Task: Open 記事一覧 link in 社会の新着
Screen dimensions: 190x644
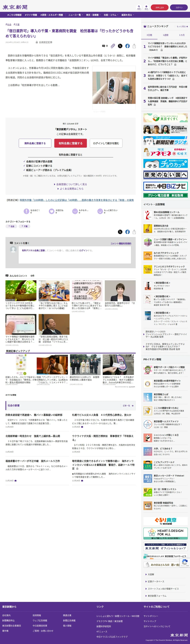Action: (128, 406)
